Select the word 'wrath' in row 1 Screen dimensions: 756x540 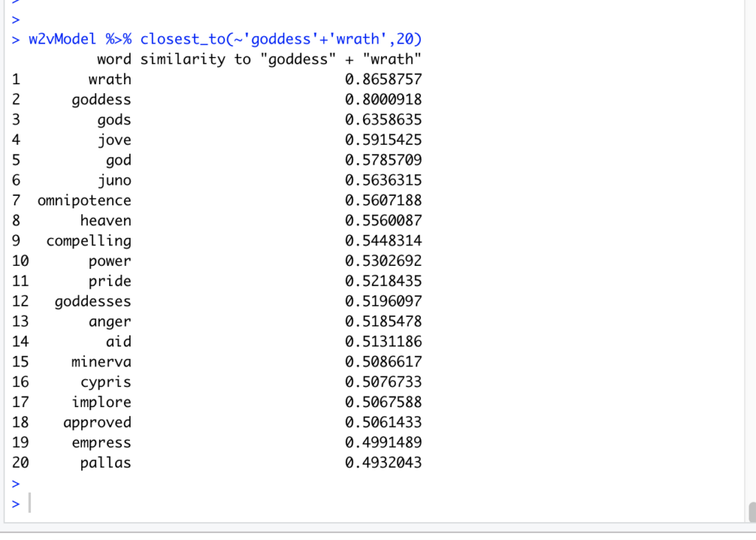pyautogui.click(x=109, y=79)
